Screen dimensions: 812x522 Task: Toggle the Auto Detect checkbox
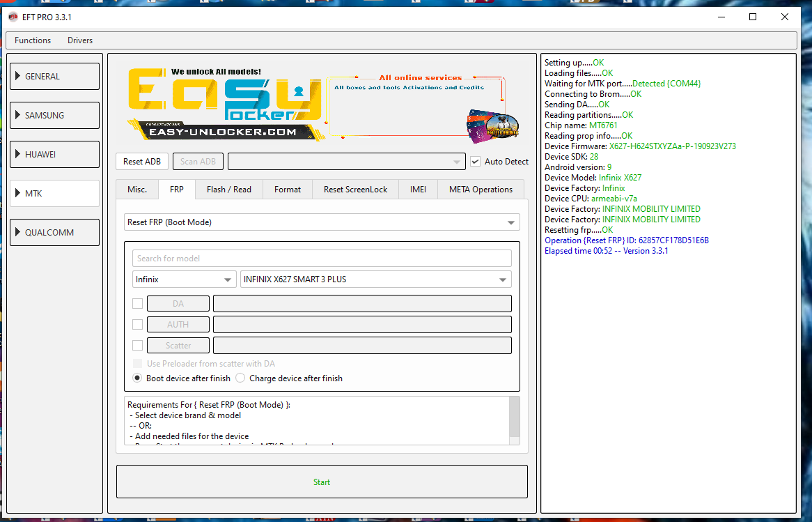point(476,161)
